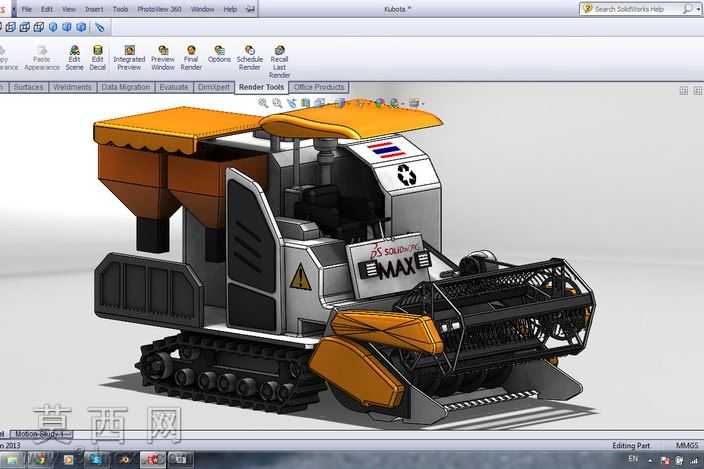Click Recall Last Render
Screen dimensions: 704x469
[x=279, y=61]
